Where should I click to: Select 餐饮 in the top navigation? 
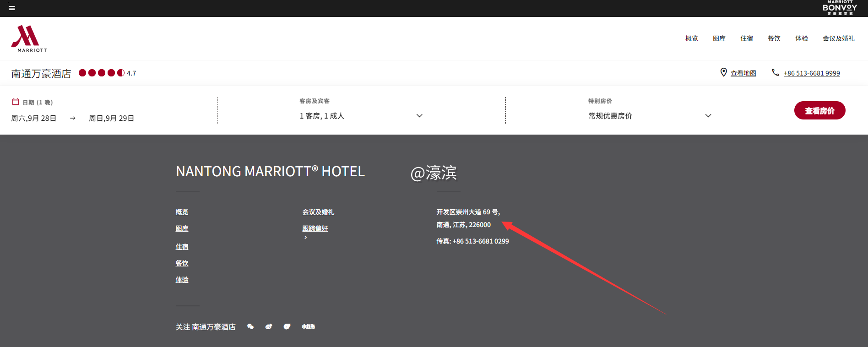(x=774, y=38)
